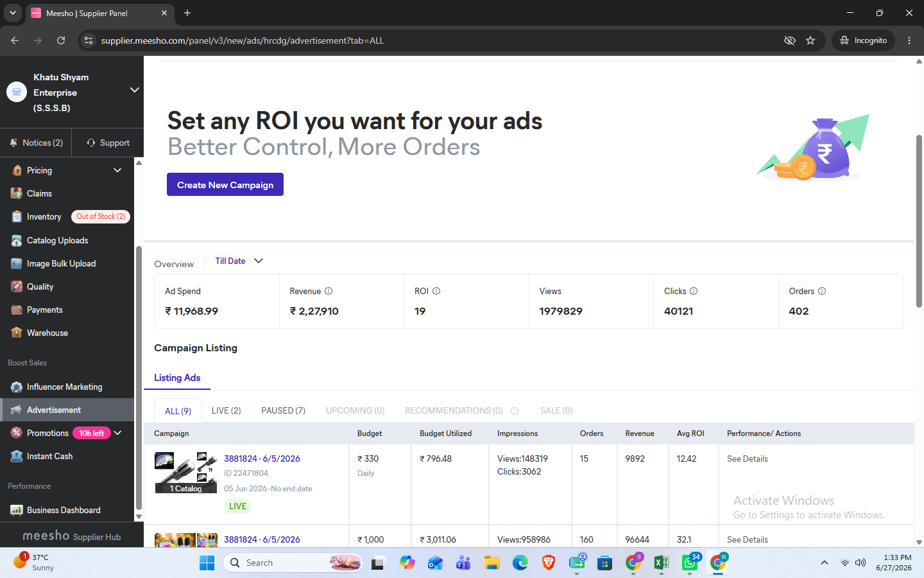Image resolution: width=924 pixels, height=578 pixels.
Task: Show ROI info tooltip icon
Action: [x=436, y=291]
